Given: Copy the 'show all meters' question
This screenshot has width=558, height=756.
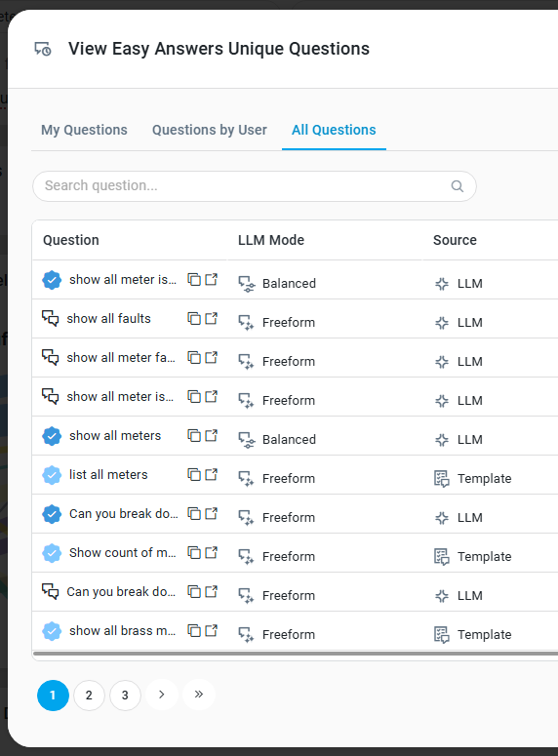Looking at the screenshot, I should (194, 436).
